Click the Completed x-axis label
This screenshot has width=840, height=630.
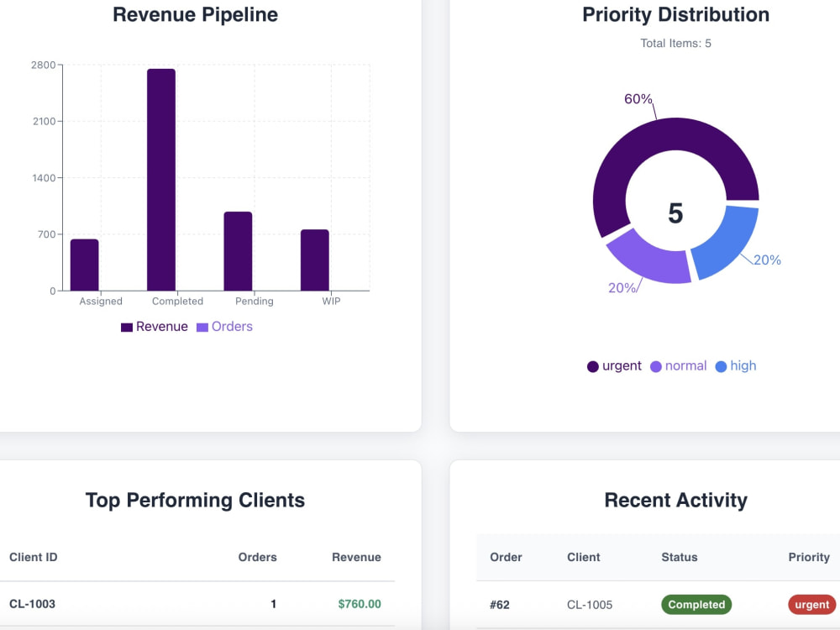[177, 301]
